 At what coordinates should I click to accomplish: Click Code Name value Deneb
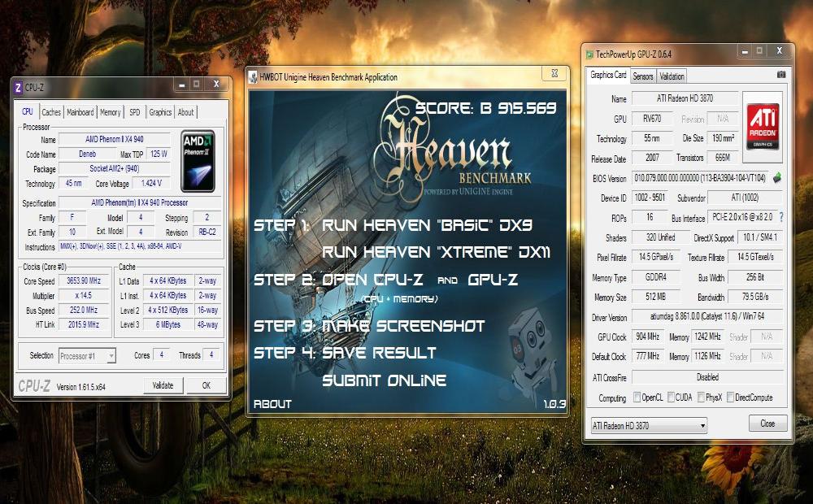coord(87,154)
